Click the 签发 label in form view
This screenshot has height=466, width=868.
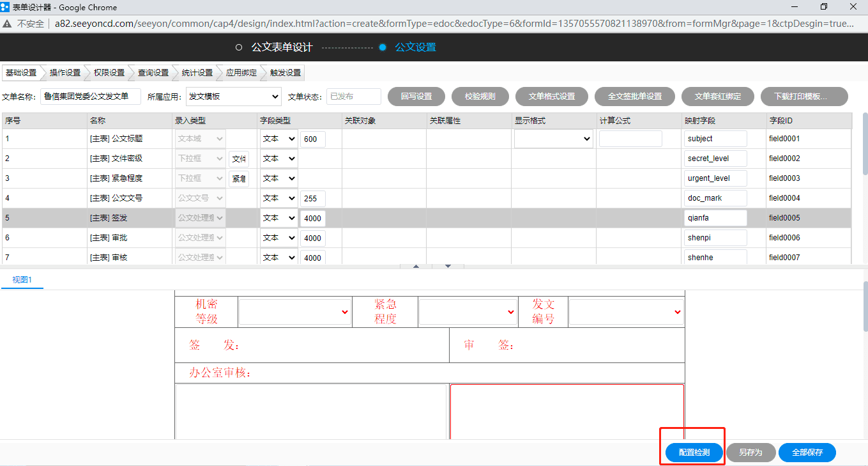pyautogui.click(x=214, y=345)
